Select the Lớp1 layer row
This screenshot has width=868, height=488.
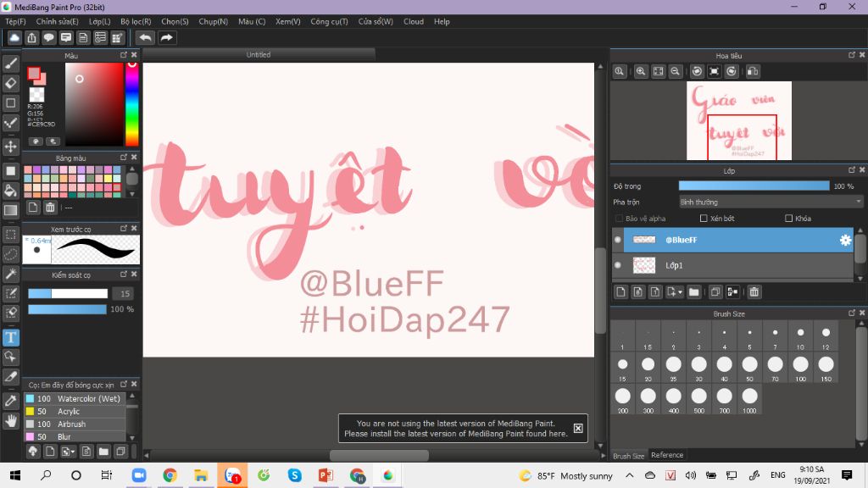(738, 265)
